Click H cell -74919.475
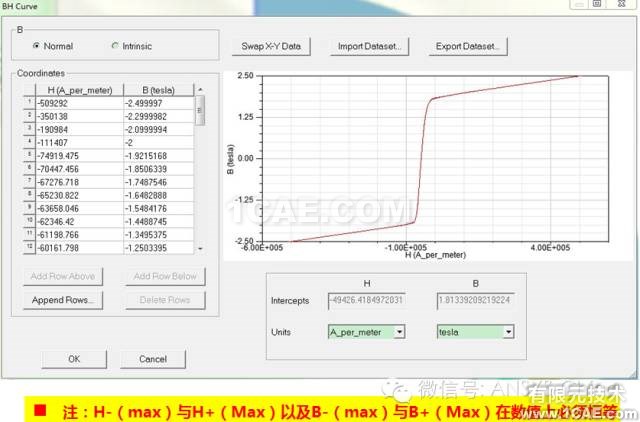The image size is (640, 422). tap(80, 156)
